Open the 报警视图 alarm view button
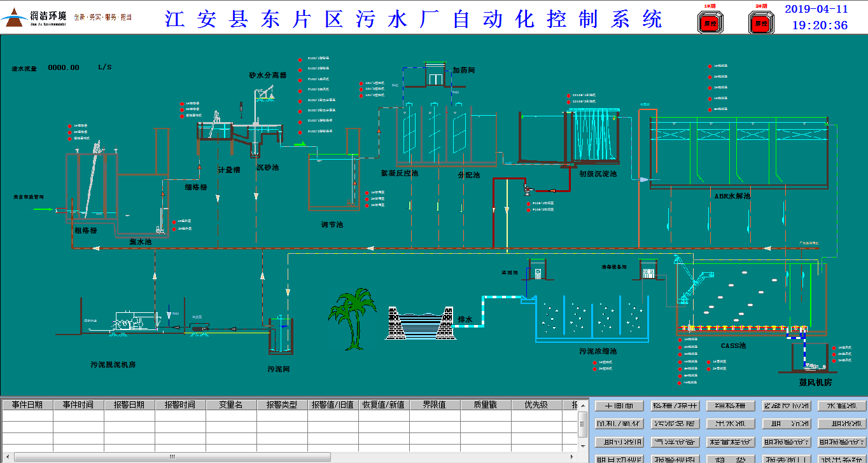This screenshot has width=868, height=463. [675, 459]
